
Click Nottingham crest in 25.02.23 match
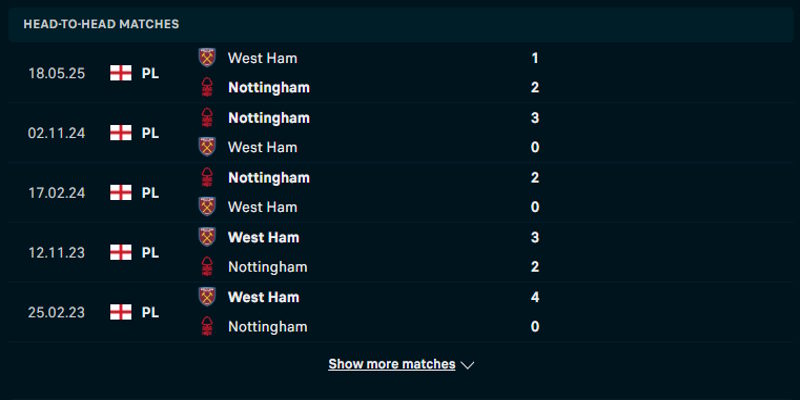click(207, 326)
